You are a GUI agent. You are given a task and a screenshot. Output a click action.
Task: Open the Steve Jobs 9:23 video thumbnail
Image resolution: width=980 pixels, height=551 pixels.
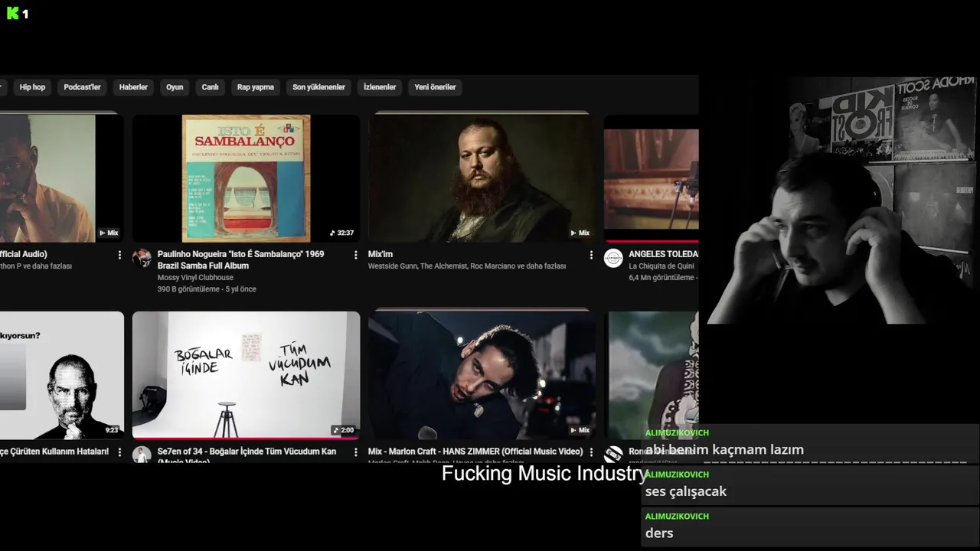61,375
